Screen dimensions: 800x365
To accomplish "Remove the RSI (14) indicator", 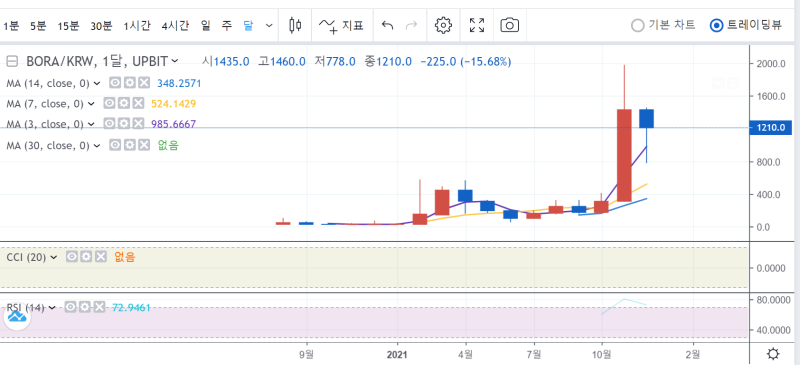I will (99, 307).
